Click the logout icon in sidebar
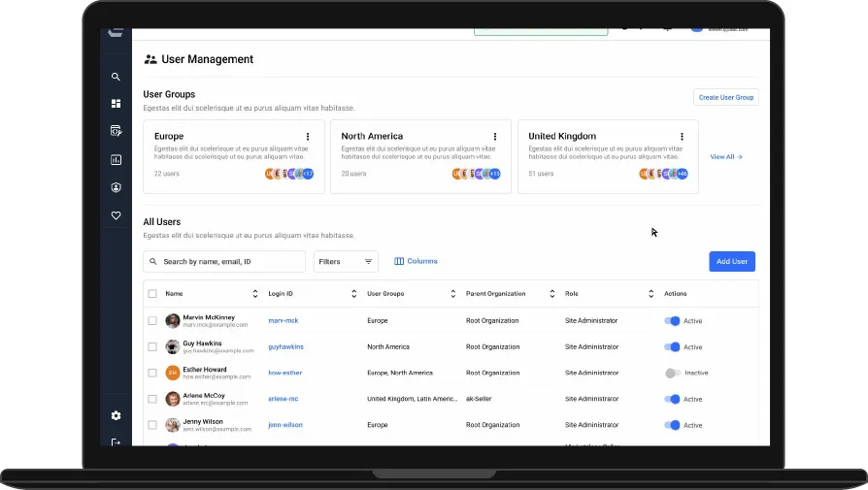The image size is (868, 490). click(116, 441)
